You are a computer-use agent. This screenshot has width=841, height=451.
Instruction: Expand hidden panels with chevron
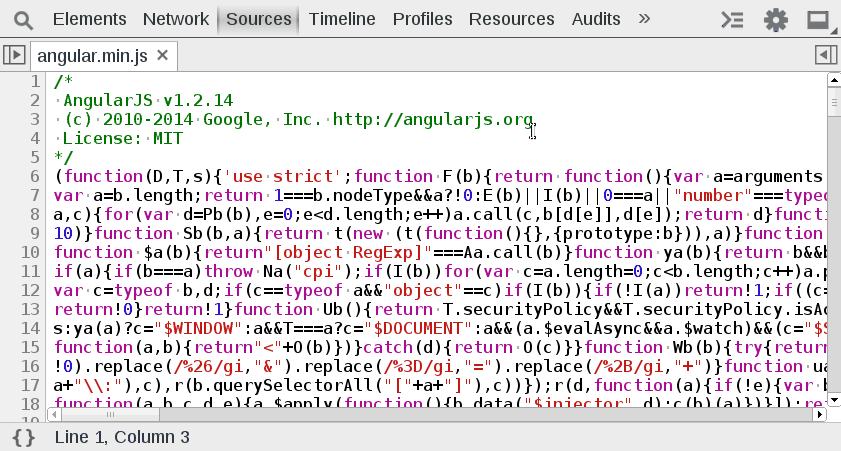(644, 19)
